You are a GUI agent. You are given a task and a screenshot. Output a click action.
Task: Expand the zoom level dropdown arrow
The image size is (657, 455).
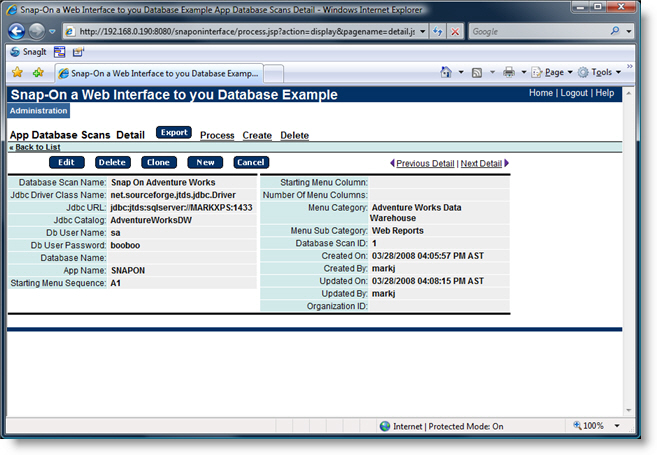tap(617, 426)
